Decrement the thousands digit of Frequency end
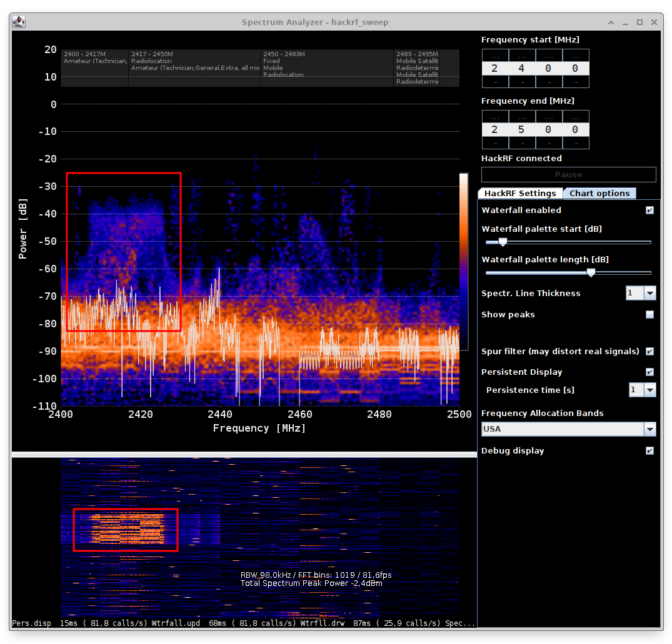 [495, 144]
